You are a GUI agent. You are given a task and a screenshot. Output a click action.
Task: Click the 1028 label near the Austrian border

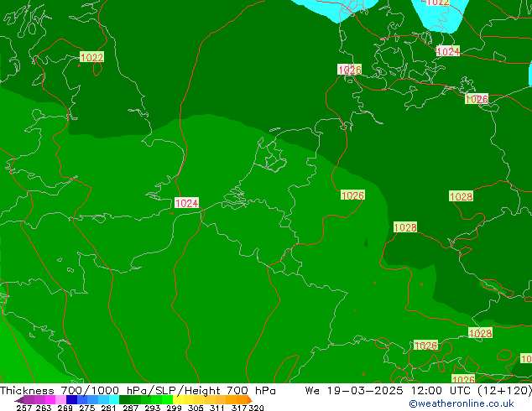(x=480, y=333)
